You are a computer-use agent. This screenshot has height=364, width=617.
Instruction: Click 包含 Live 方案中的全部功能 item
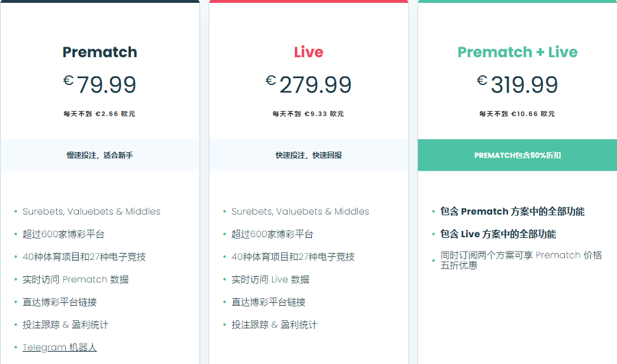[498, 234]
